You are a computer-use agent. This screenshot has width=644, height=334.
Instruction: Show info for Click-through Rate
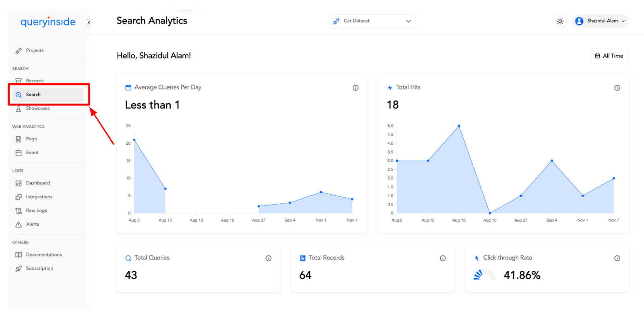pyautogui.click(x=617, y=258)
